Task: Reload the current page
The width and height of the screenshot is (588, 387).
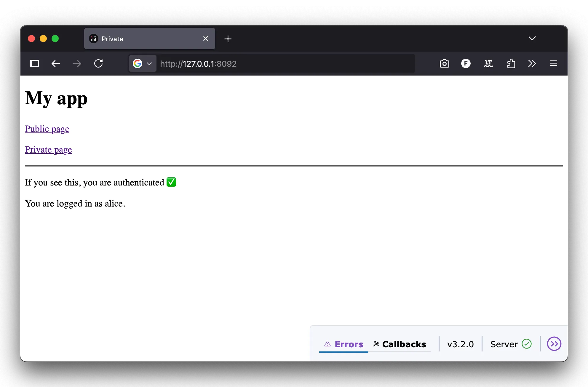Action: (99, 63)
